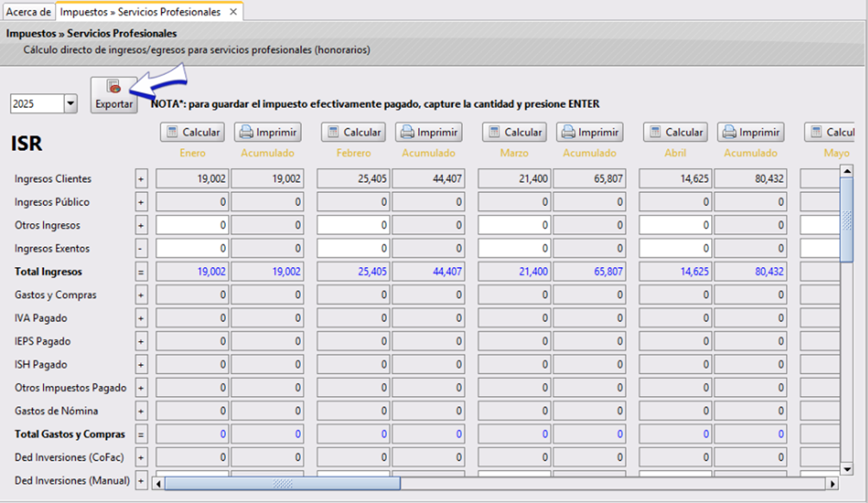Click Imprimir for Enero accumulated
The image size is (868, 503).
pyautogui.click(x=268, y=133)
